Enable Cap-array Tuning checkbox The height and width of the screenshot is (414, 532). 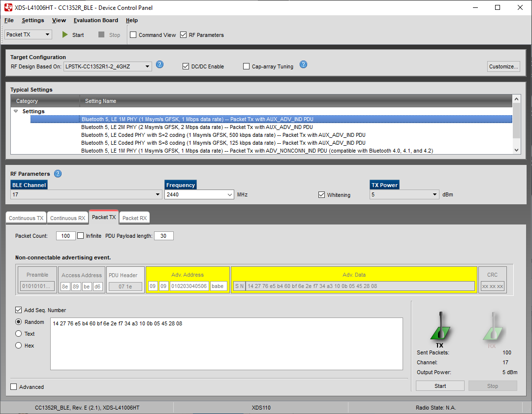pos(247,66)
